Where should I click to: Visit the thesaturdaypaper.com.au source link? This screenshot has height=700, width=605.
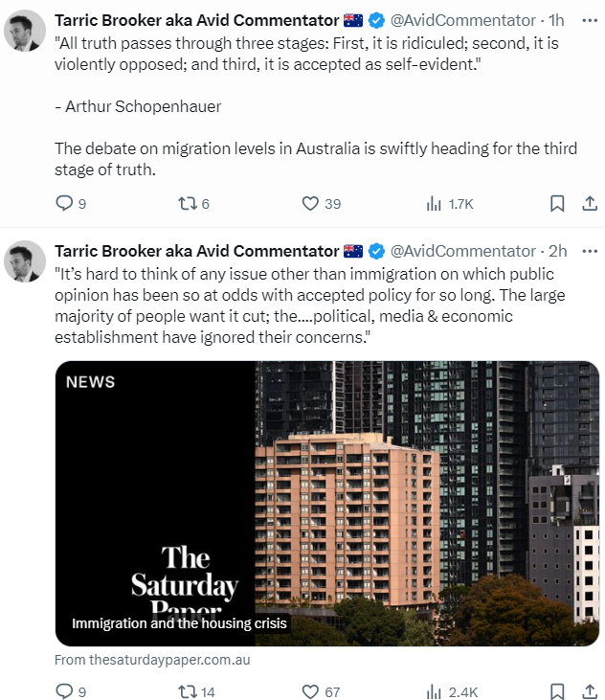[152, 660]
